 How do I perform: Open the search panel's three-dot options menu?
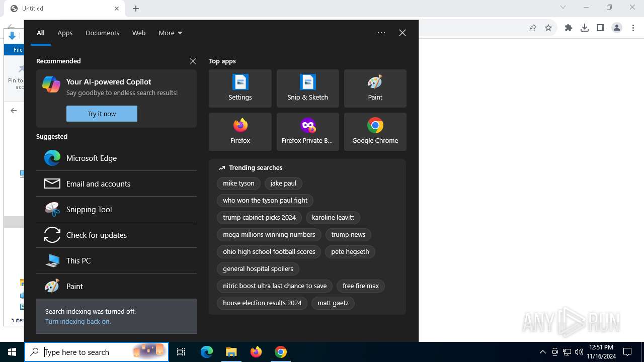381,33
